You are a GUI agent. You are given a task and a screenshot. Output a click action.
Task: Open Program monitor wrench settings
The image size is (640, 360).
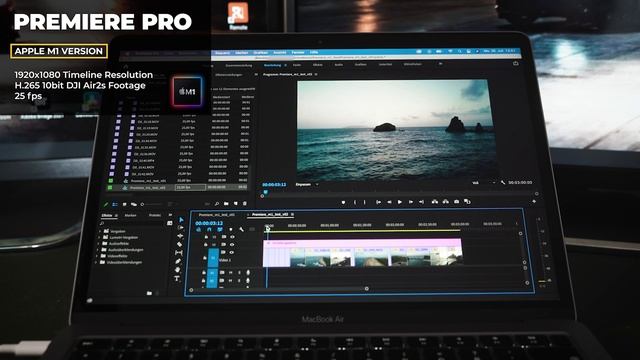click(503, 182)
